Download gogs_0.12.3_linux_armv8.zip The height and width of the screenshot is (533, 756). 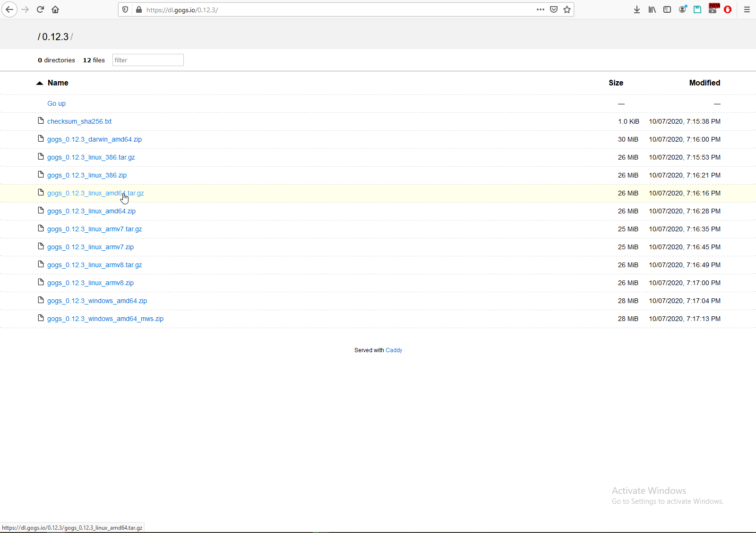90,283
